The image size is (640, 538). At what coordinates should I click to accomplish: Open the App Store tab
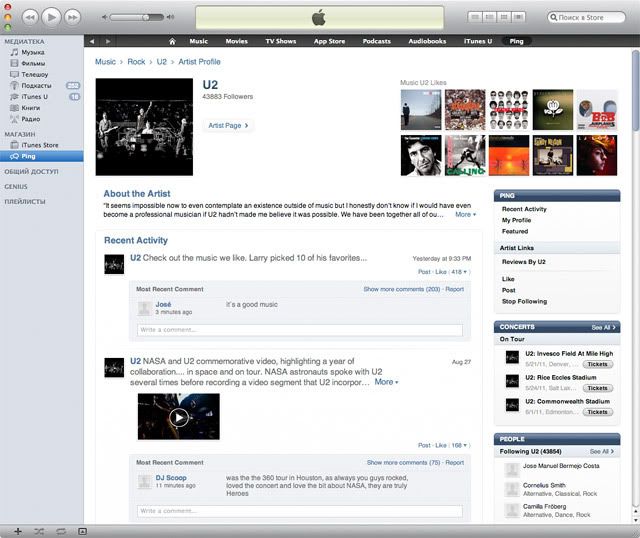click(329, 41)
